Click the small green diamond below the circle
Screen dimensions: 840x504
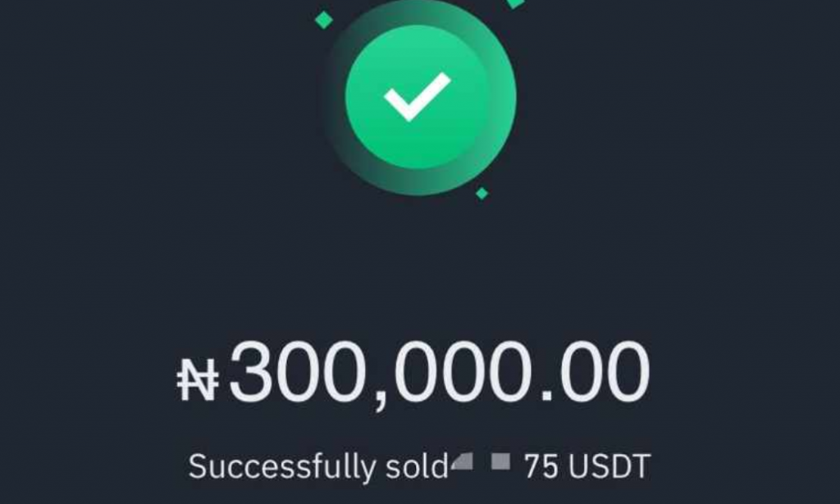coord(482,193)
